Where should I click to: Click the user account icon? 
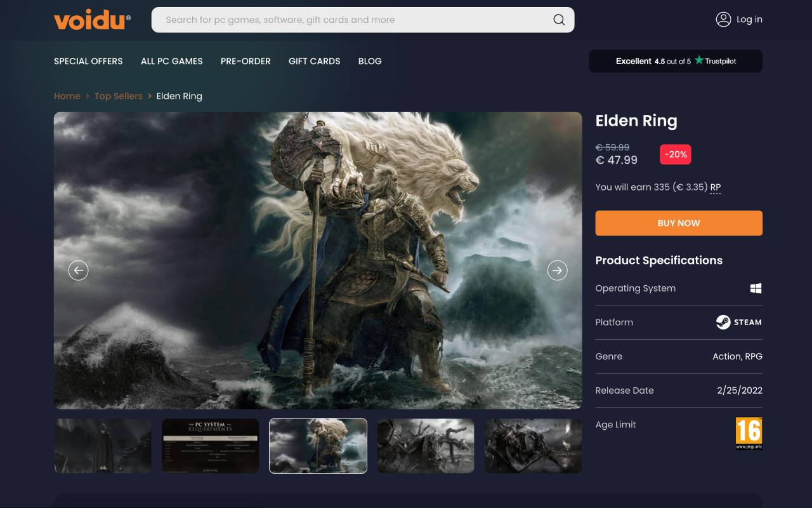pyautogui.click(x=723, y=19)
